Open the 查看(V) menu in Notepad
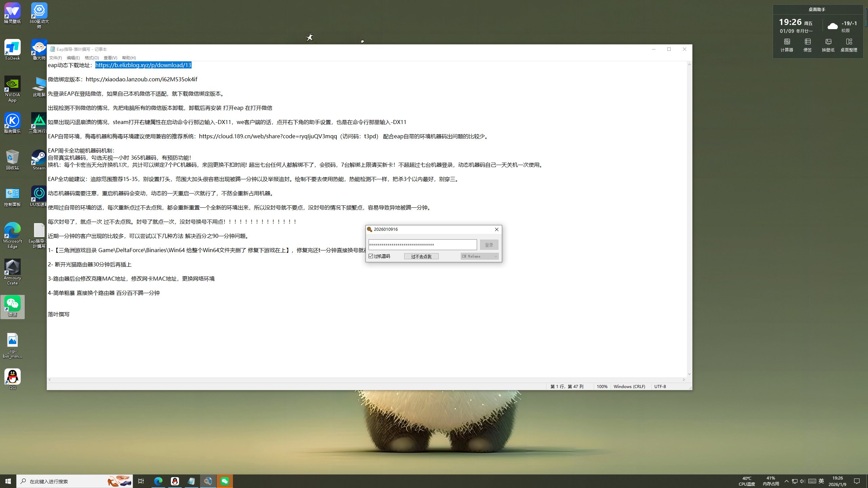 point(110,58)
